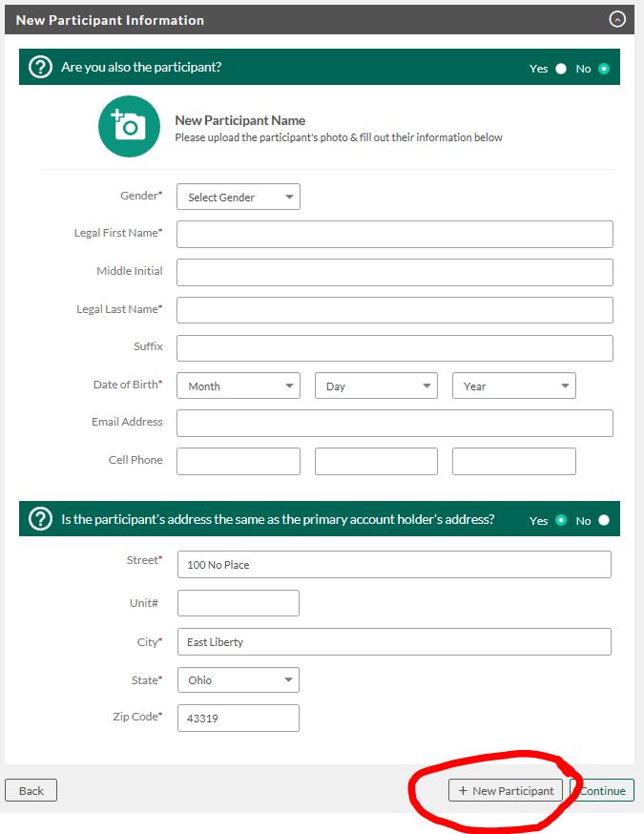The width and height of the screenshot is (644, 834).
Task: Choose Yes for same address as account holder
Action: click(561, 520)
